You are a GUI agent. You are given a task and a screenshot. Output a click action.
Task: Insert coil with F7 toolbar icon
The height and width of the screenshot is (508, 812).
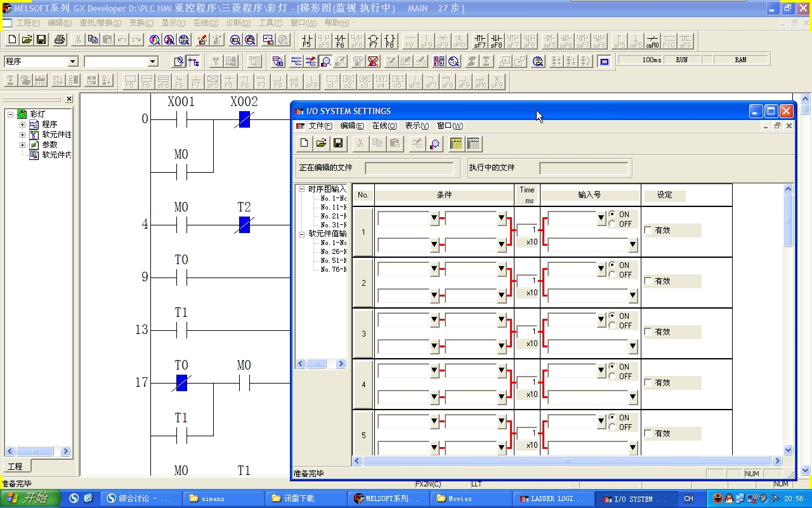(373, 41)
